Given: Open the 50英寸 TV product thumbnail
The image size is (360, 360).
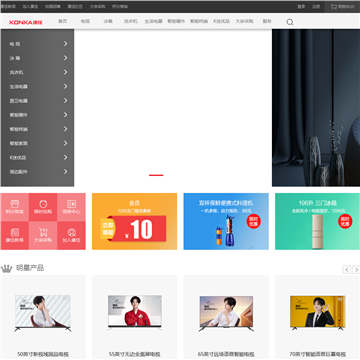Looking at the screenshot, I should (x=43, y=313).
